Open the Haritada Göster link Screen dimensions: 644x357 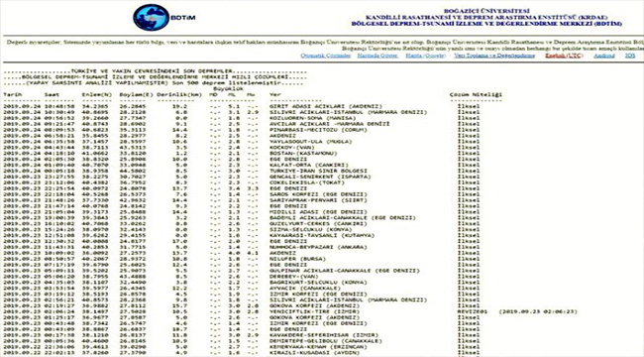click(377, 56)
